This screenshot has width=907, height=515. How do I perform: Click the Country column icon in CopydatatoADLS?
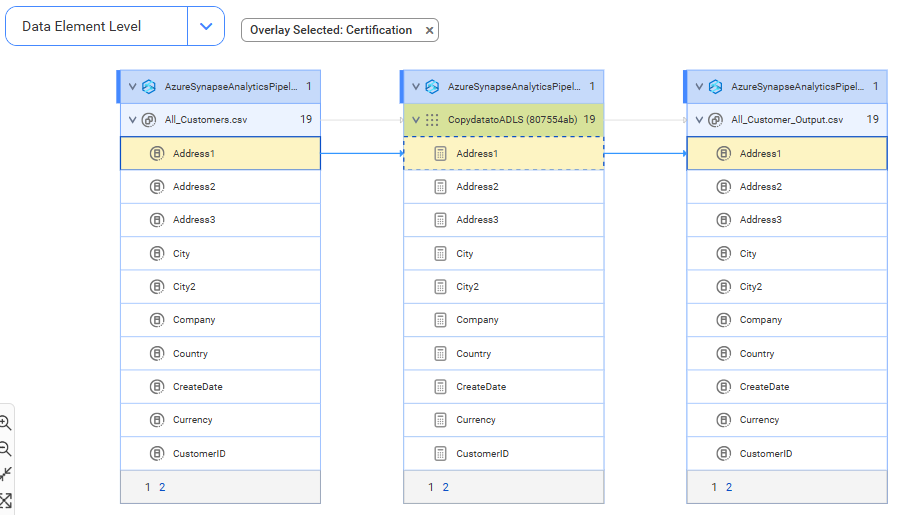[440, 354]
